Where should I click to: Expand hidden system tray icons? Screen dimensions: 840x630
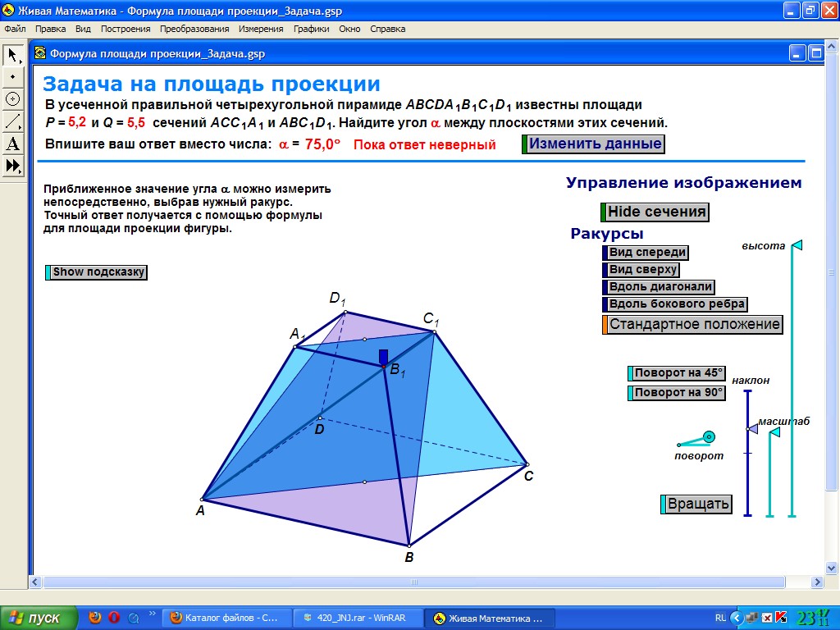[x=737, y=618]
